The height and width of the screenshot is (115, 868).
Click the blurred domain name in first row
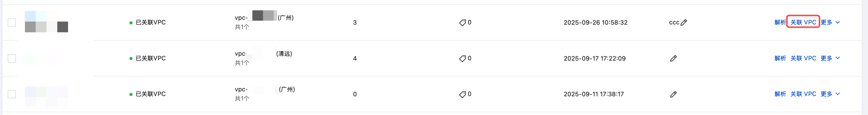(x=46, y=22)
